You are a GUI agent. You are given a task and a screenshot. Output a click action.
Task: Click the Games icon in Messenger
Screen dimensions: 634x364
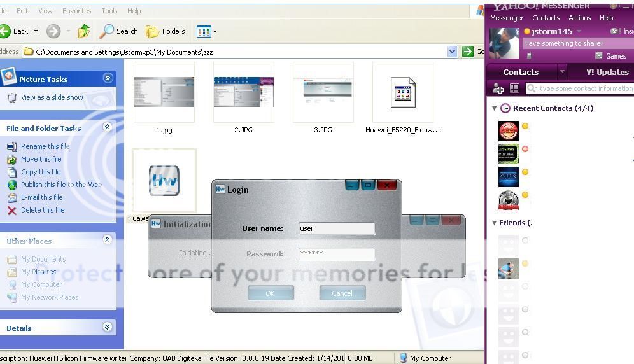coord(598,56)
